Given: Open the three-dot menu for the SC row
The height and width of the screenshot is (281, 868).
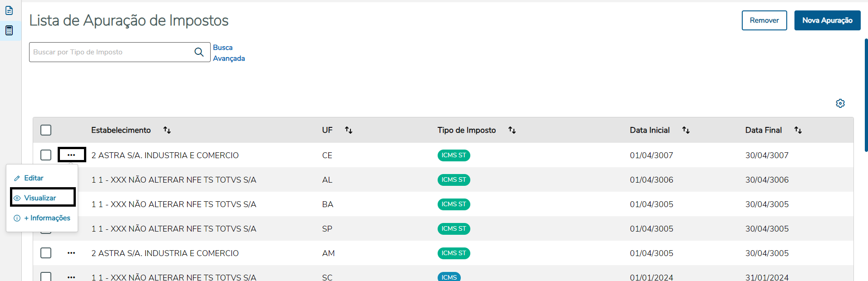Looking at the screenshot, I should [71, 277].
